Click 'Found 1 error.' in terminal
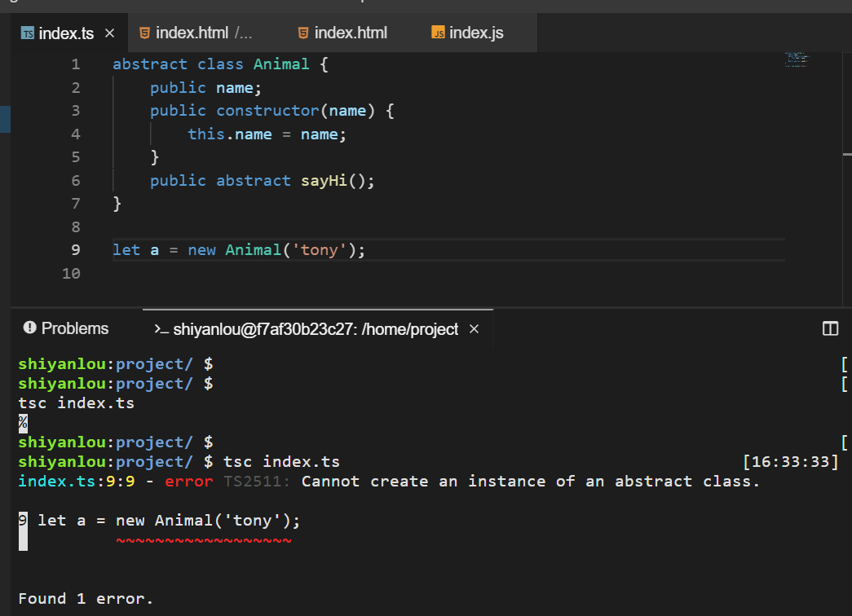852x616 pixels. [86, 599]
